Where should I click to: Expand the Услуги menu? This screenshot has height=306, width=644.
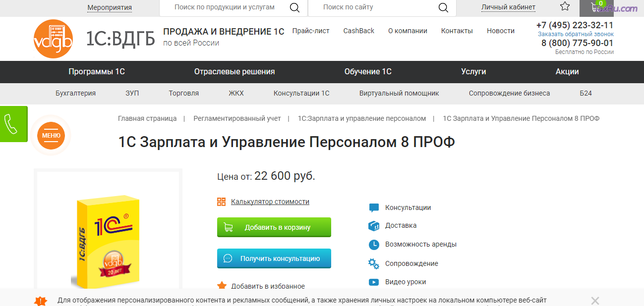coord(473,72)
